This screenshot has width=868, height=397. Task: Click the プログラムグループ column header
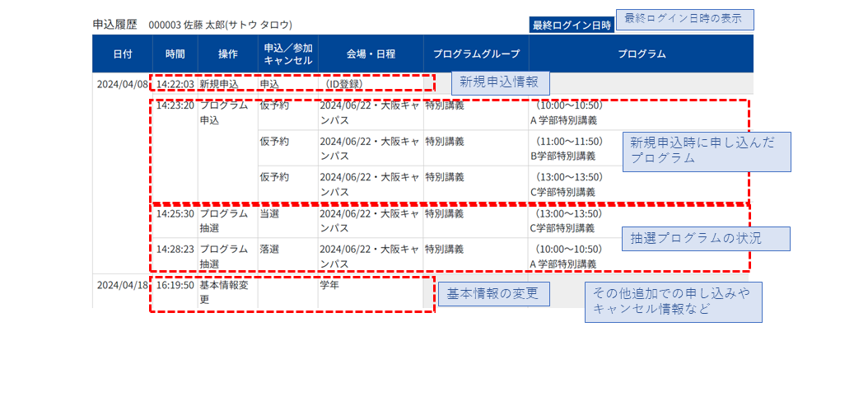point(476,54)
